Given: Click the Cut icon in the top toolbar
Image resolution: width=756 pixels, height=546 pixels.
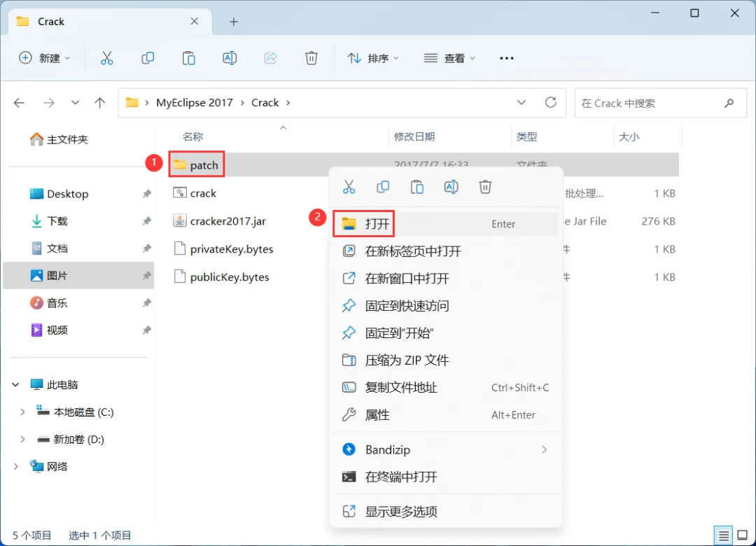Looking at the screenshot, I should click(106, 58).
